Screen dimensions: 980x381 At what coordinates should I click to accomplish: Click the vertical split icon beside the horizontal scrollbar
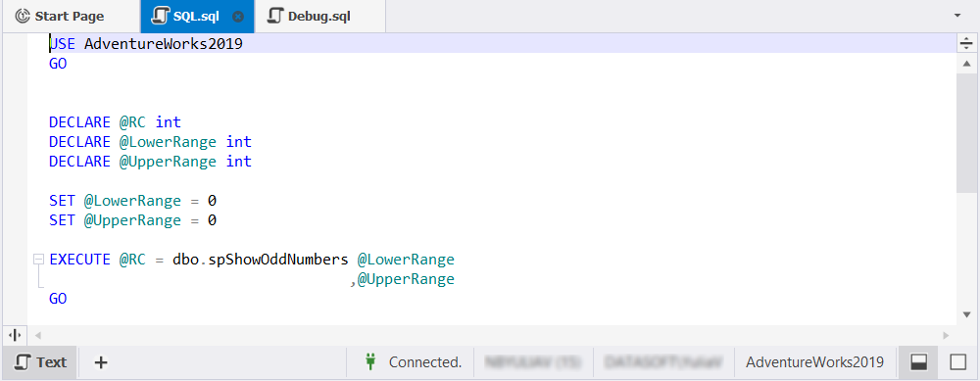(x=15, y=335)
